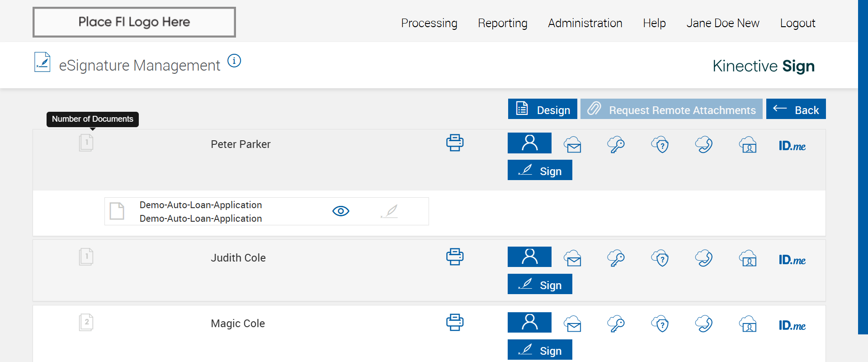Click the Sign button for Judith Cole
Image resolution: width=868 pixels, height=362 pixels.
click(x=540, y=284)
